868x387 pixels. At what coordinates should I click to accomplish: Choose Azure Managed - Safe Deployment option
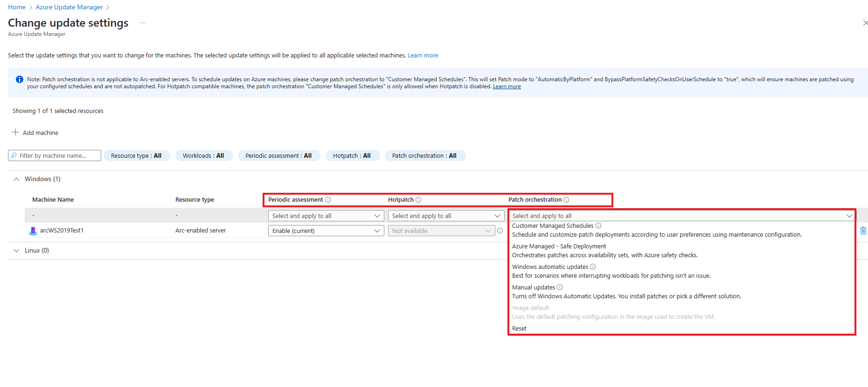[x=681, y=251]
